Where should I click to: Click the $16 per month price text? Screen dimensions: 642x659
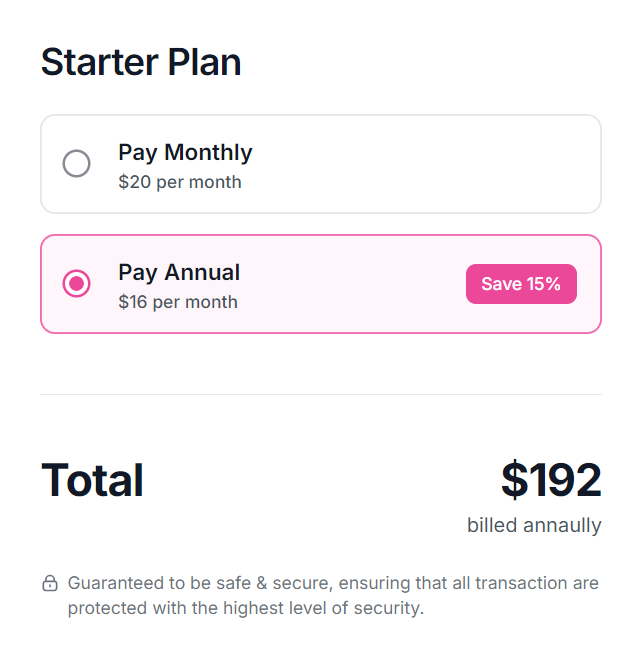click(178, 302)
